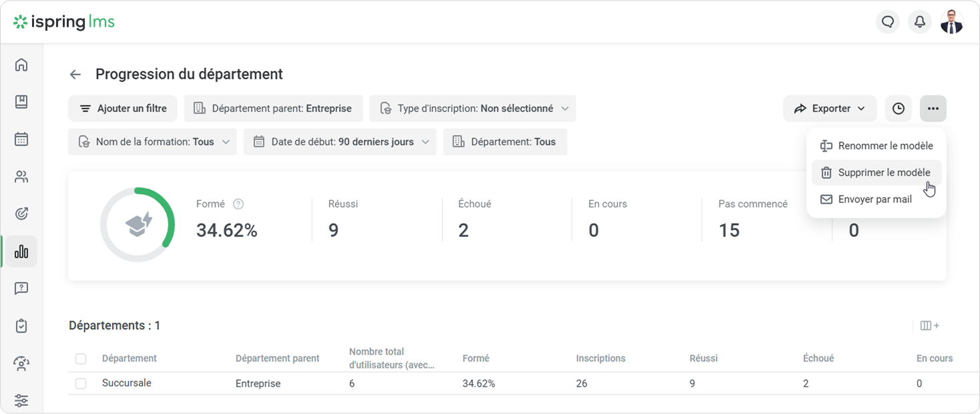Check the Succursale row checkbox
Image resolution: width=980 pixels, height=414 pixels.
click(x=81, y=383)
